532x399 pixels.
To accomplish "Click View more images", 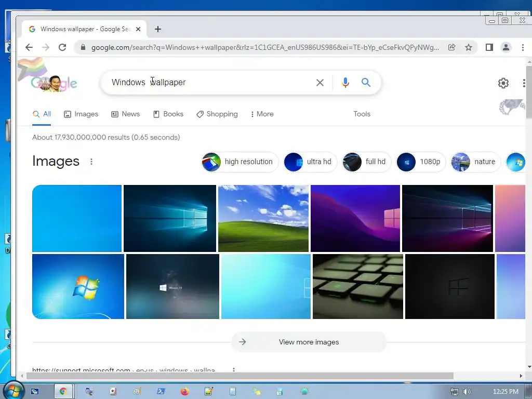I will (309, 342).
